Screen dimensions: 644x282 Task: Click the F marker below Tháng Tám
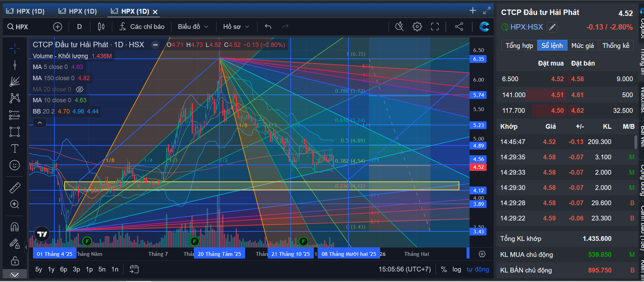point(194,242)
